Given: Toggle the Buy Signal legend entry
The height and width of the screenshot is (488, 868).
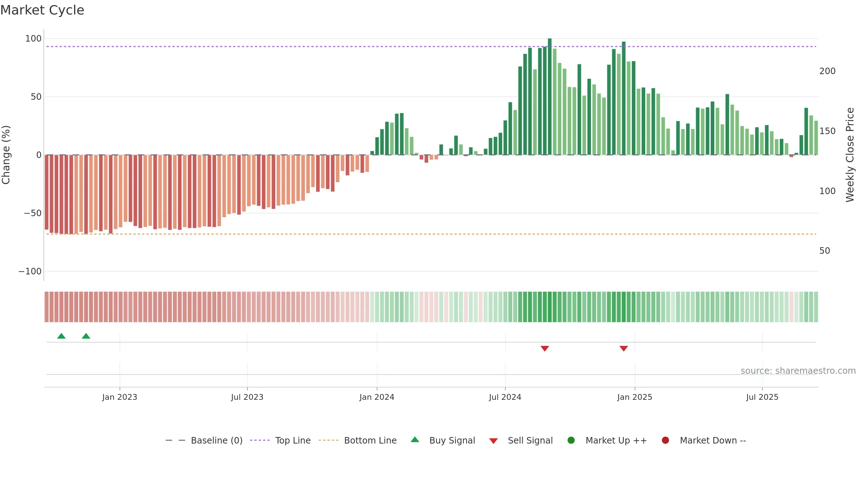Looking at the screenshot, I should [x=443, y=440].
